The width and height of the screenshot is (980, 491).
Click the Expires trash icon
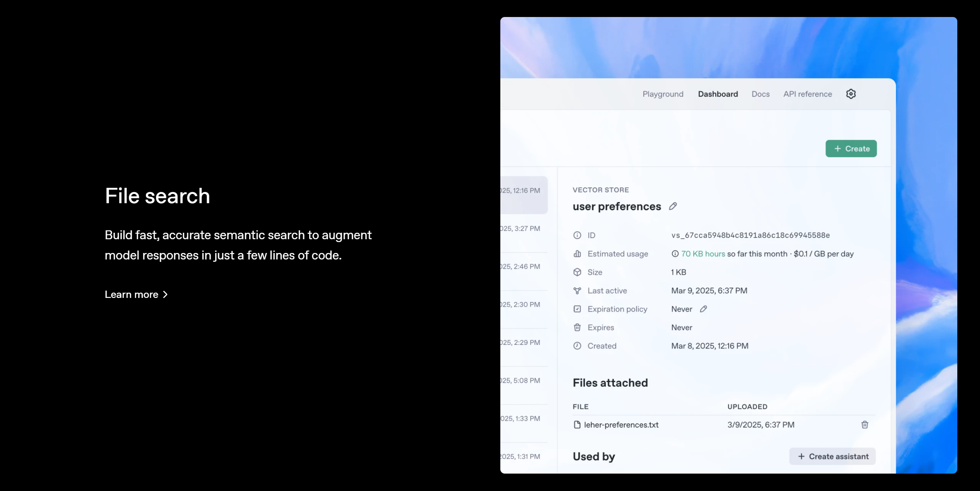(x=577, y=327)
